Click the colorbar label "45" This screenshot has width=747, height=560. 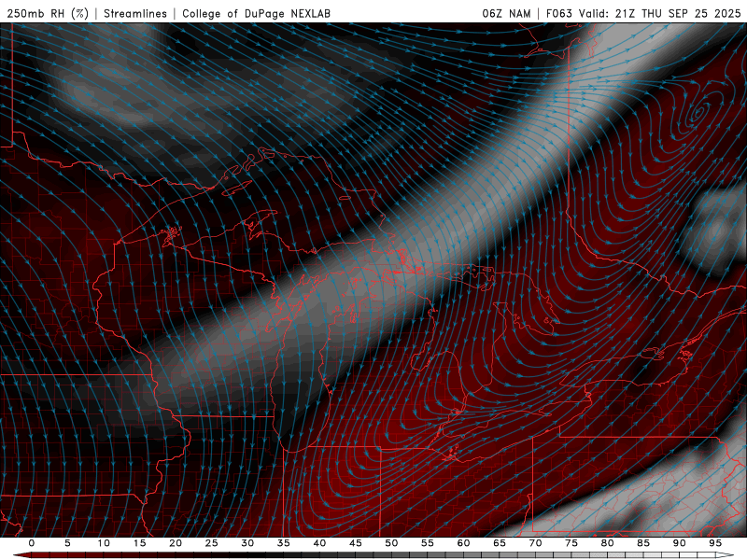tap(356, 543)
